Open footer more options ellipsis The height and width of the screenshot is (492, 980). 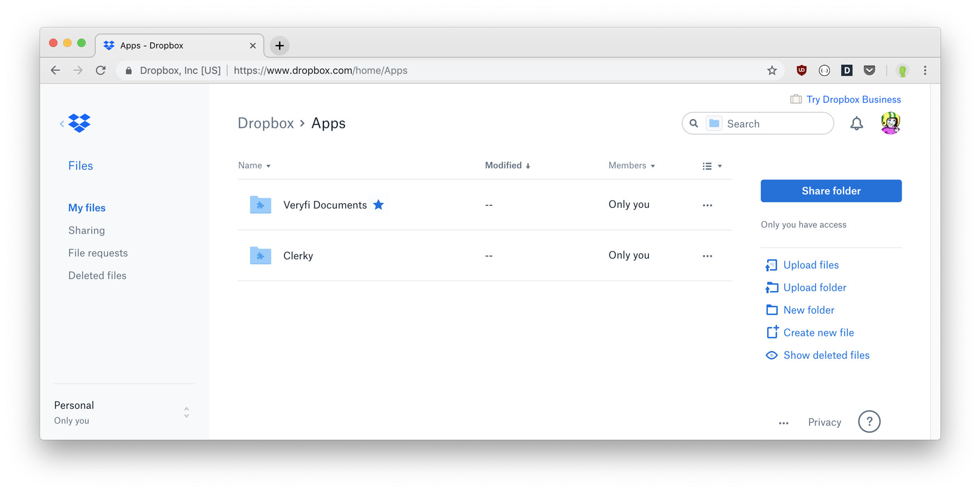pyautogui.click(x=783, y=423)
